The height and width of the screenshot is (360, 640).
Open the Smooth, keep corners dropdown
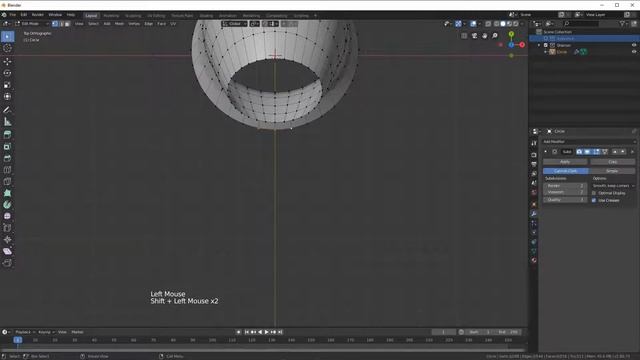[x=613, y=186]
